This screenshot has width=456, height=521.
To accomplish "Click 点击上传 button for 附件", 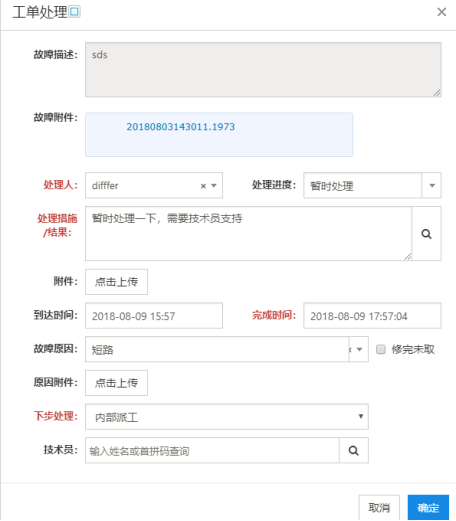I will pyautogui.click(x=116, y=282).
